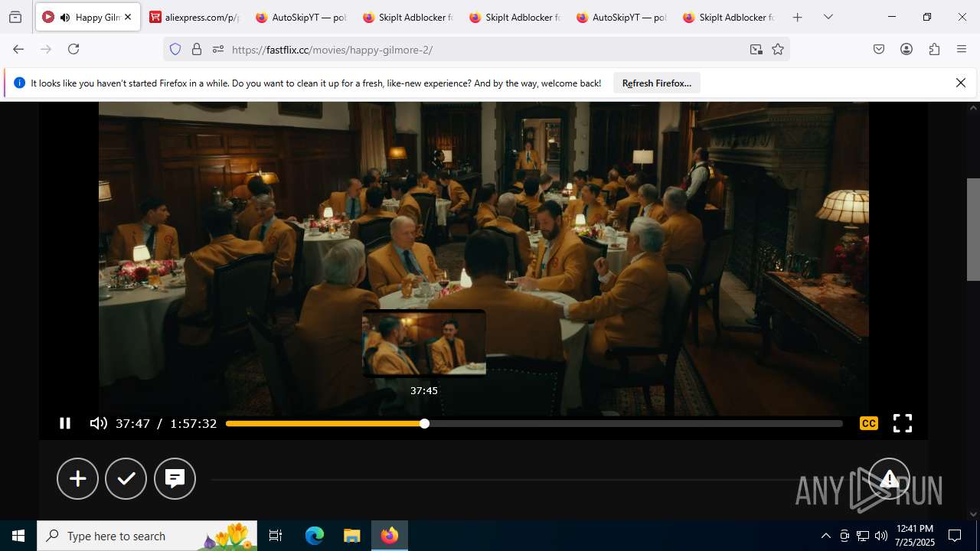Screen dimensions: 980x551
Task: Reload the current page
Action: click(x=73, y=49)
